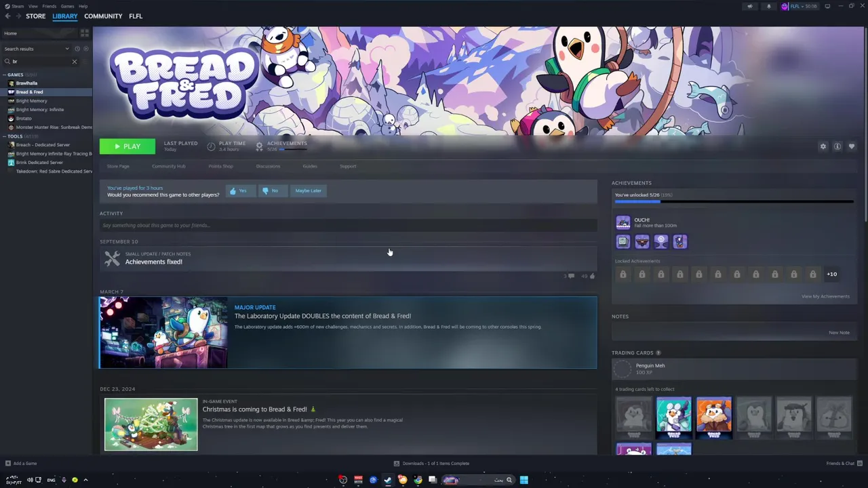Open the Steam menu
Image resolution: width=868 pixels, height=488 pixels.
(x=18, y=6)
